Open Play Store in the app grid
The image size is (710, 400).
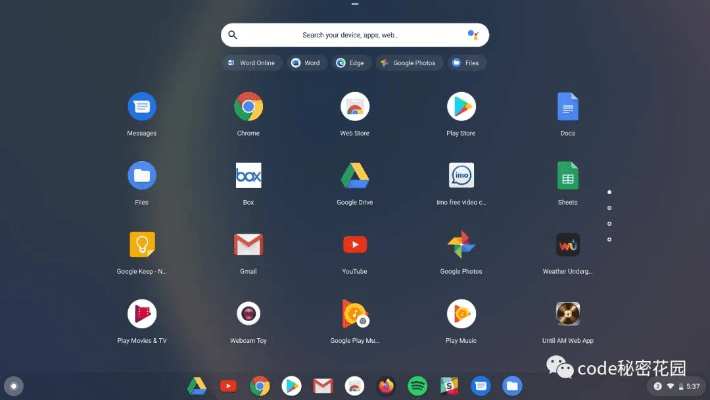pyautogui.click(x=461, y=107)
